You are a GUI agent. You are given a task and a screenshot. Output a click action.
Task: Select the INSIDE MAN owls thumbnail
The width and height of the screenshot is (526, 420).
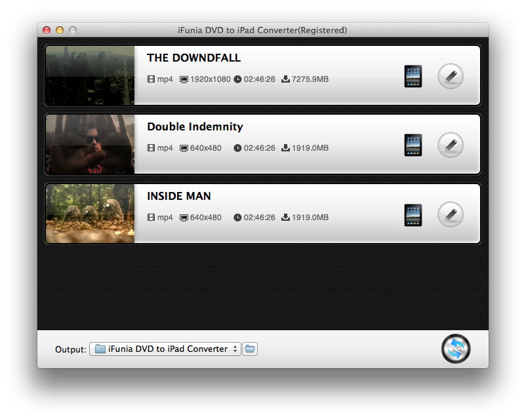pos(90,214)
